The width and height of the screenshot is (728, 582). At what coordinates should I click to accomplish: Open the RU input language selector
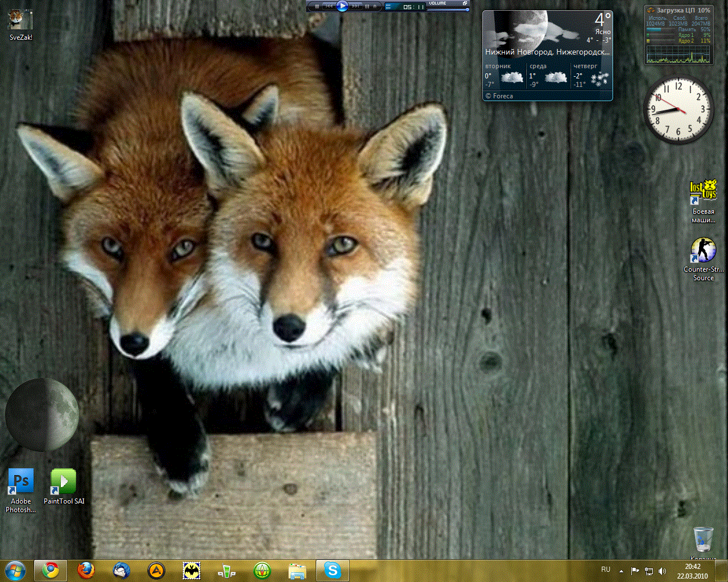pos(606,570)
